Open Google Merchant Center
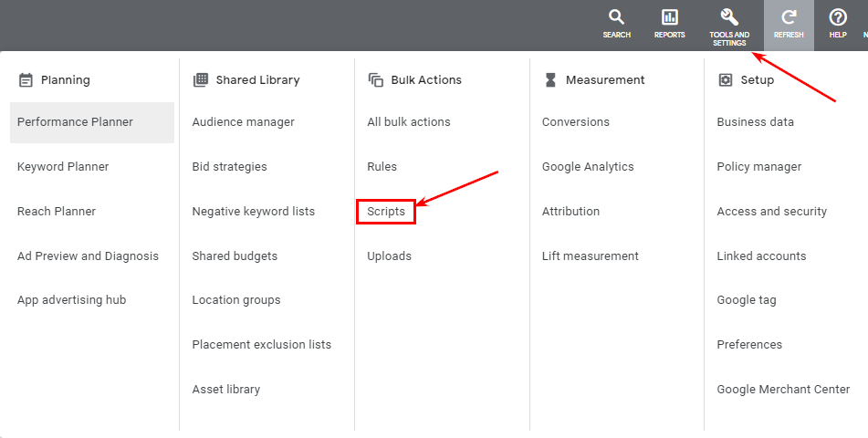Image resolution: width=868 pixels, height=438 pixels. pos(783,390)
